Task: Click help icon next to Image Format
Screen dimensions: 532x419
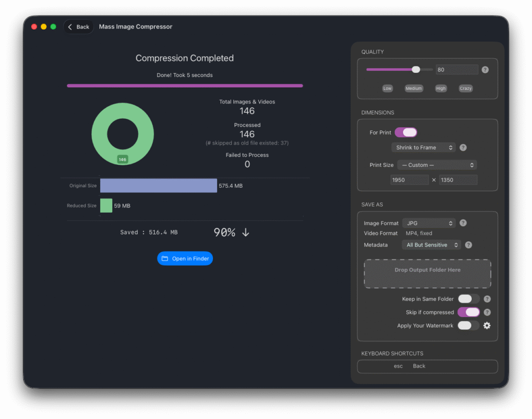Action: tap(463, 223)
